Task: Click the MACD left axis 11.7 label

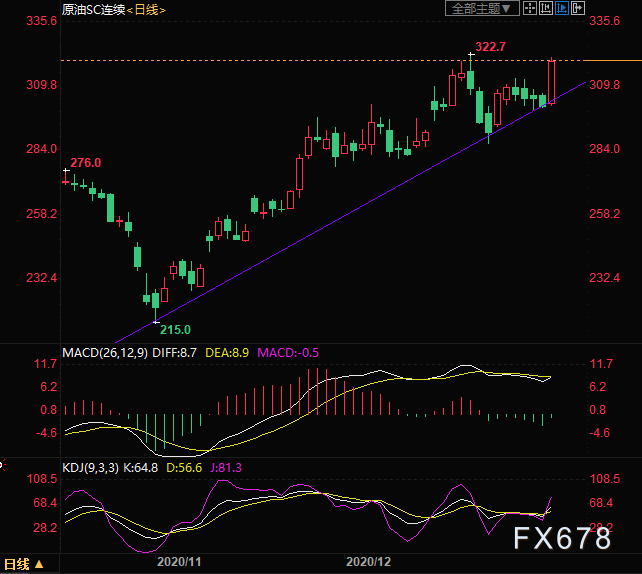Action: pos(45,364)
